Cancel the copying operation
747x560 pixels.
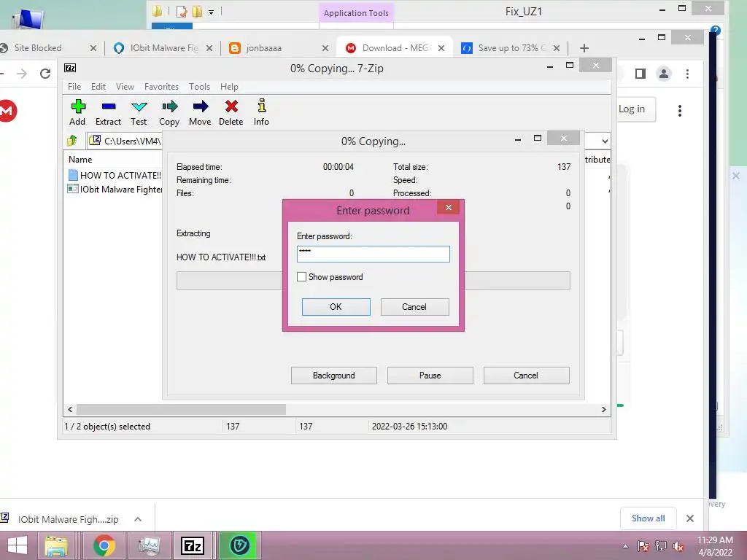coord(527,376)
